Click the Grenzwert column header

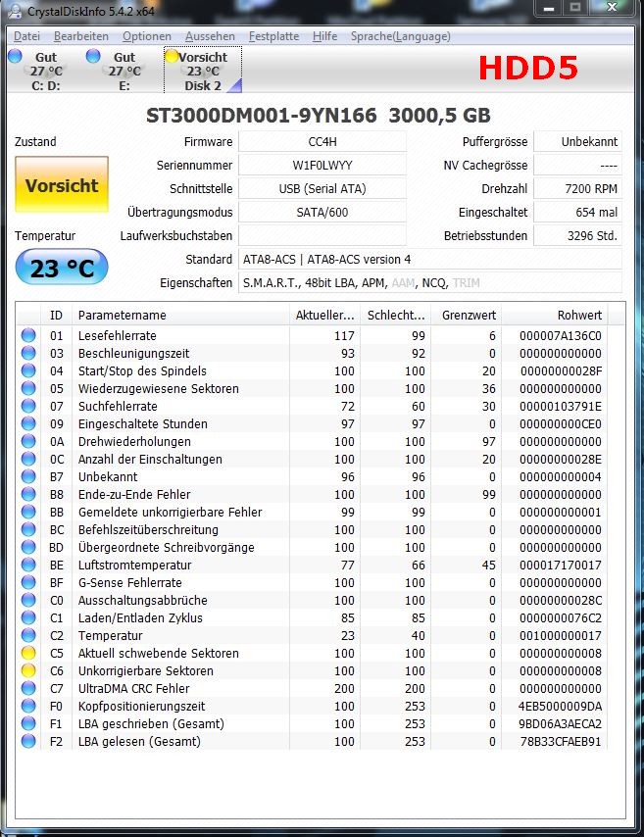(467, 315)
